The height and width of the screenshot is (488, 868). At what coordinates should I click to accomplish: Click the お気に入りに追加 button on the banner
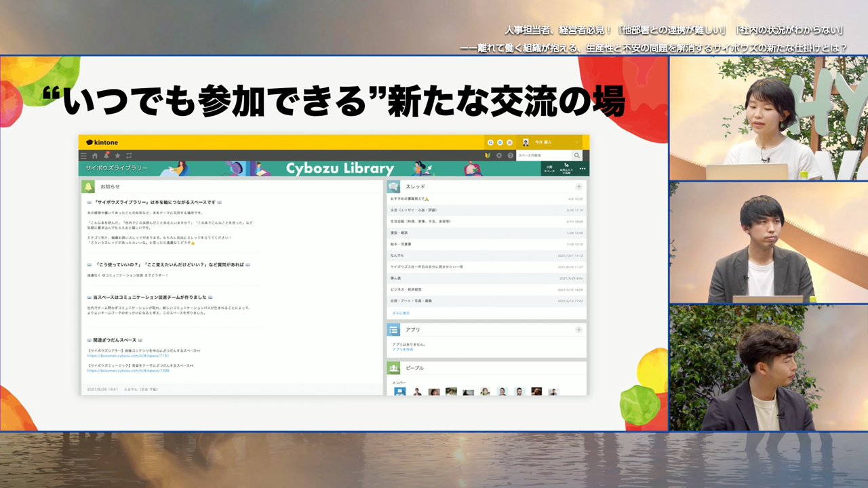(566, 169)
